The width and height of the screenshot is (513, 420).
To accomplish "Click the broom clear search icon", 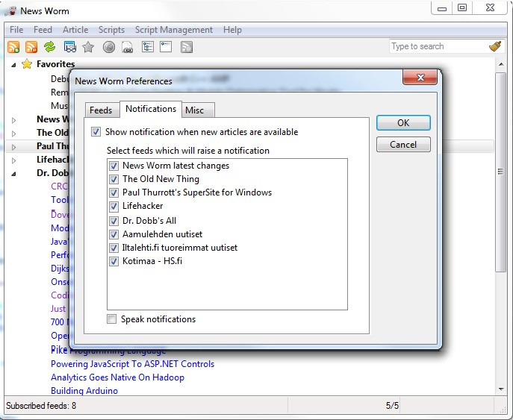I will coord(495,46).
